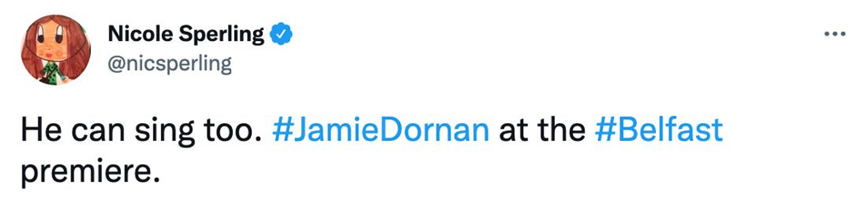Click the words "at the" between hashtags
868x204 pixels.
(542, 130)
